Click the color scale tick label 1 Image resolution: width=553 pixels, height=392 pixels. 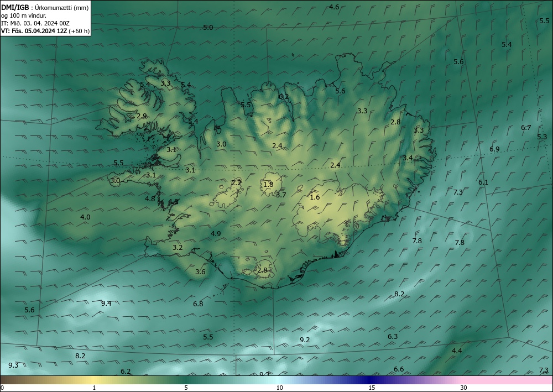click(94, 388)
